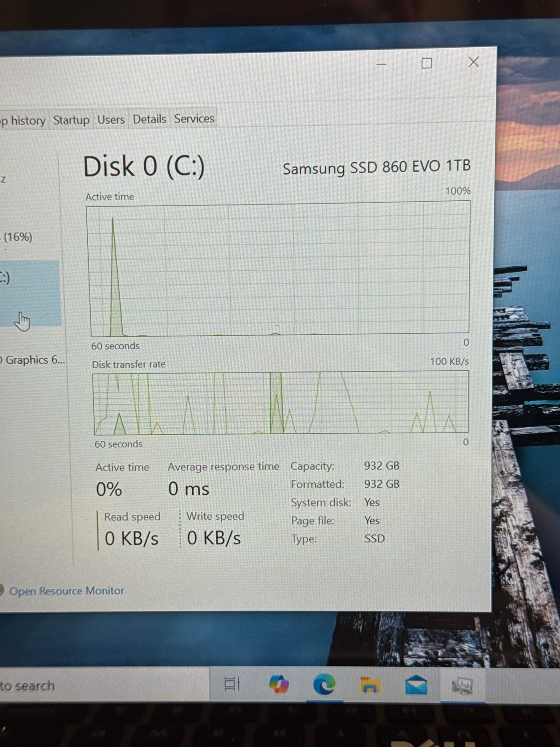560x747 pixels.
Task: Click the '100 KB/s' scale label
Action: (x=449, y=361)
